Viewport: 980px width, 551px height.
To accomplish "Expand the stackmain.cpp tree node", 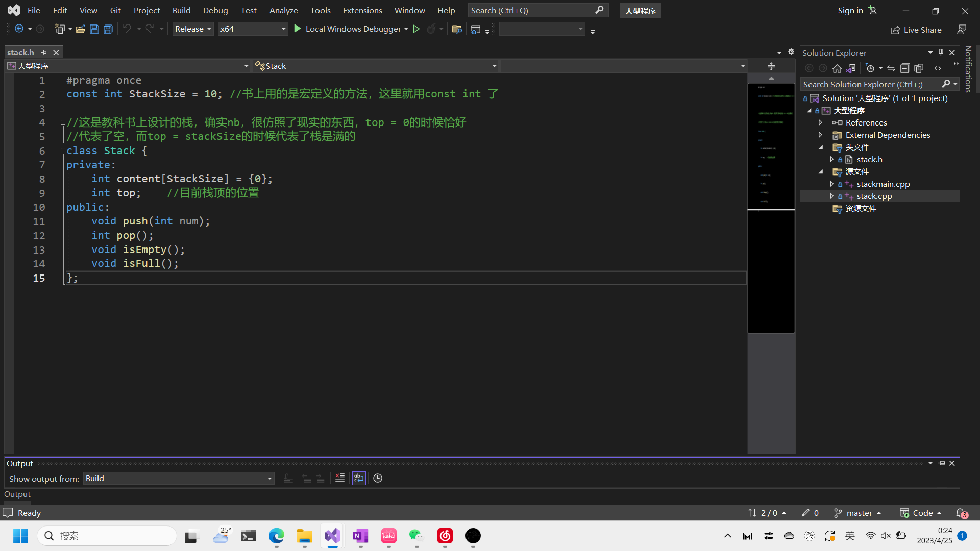I will (831, 184).
